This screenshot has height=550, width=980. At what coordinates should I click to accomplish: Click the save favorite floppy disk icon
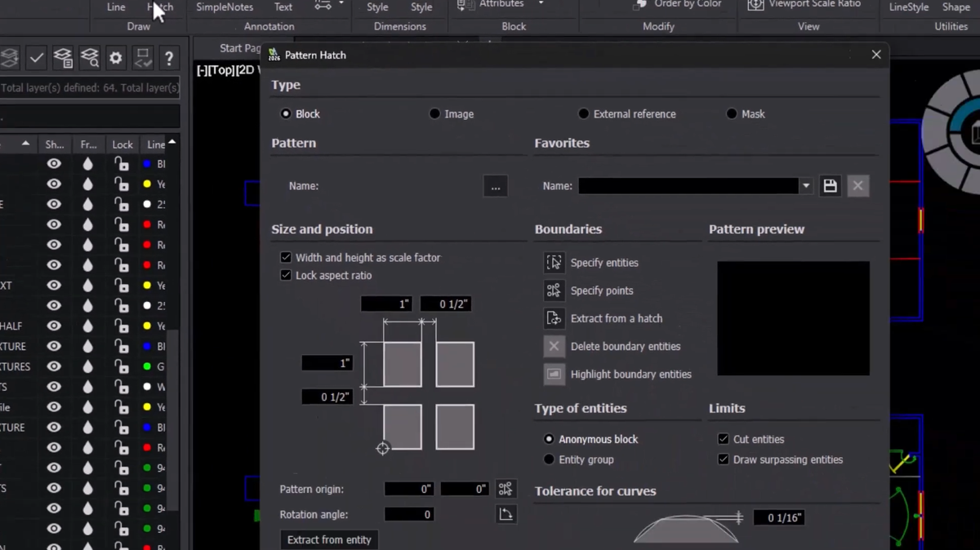tap(830, 186)
